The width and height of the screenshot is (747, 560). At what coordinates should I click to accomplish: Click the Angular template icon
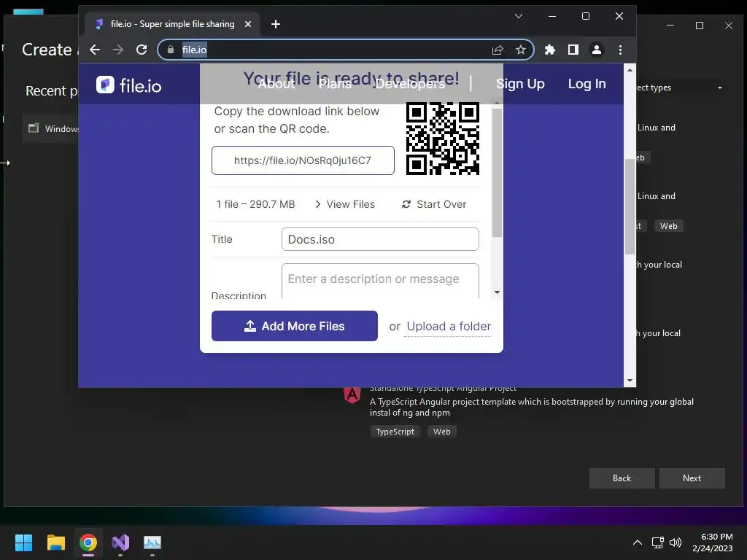(x=352, y=394)
